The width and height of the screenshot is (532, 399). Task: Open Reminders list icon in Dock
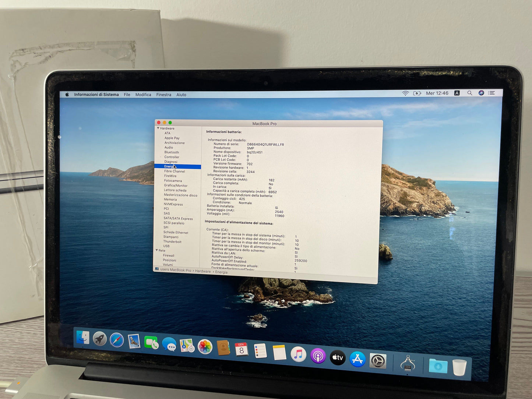pyautogui.click(x=260, y=351)
